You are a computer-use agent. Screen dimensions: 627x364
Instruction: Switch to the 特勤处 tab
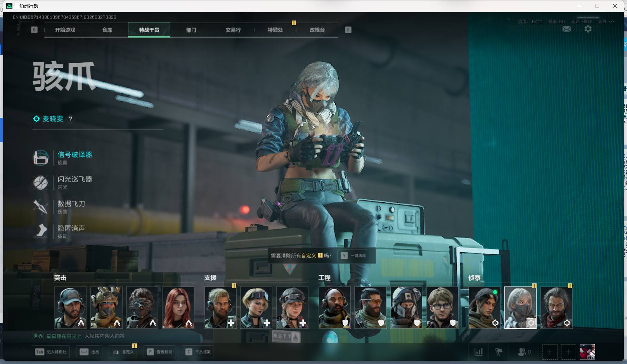pos(275,30)
